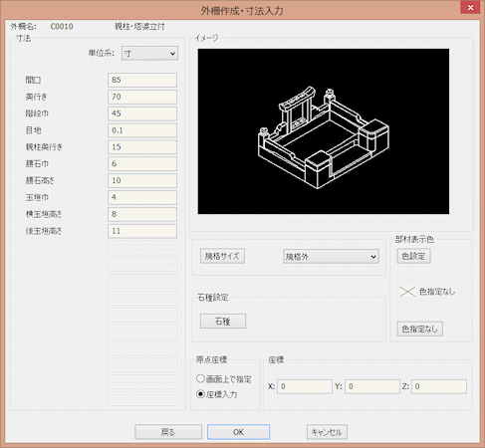The height and width of the screenshot is (448, 485).
Task: Click the 目地 field showing 0.1
Action: 142,130
